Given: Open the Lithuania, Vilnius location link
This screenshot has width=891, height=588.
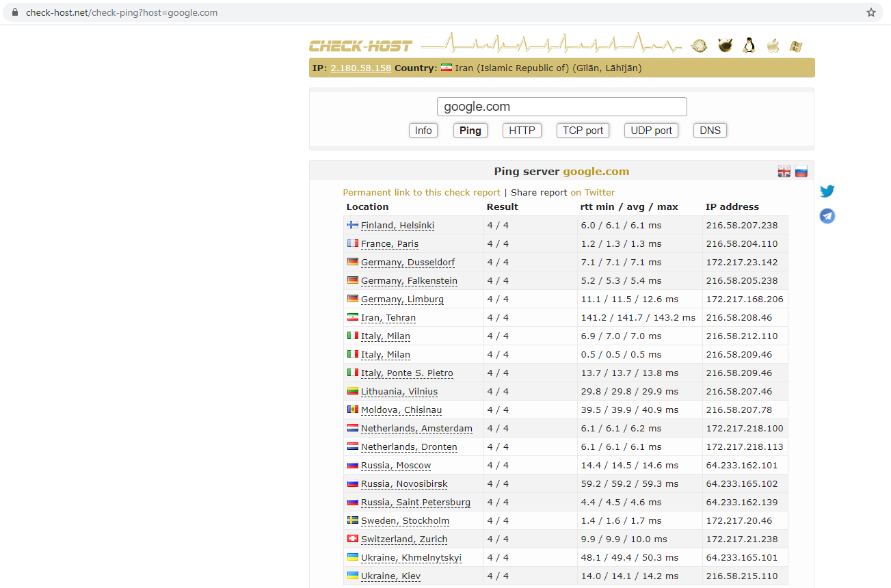Looking at the screenshot, I should click(399, 392).
